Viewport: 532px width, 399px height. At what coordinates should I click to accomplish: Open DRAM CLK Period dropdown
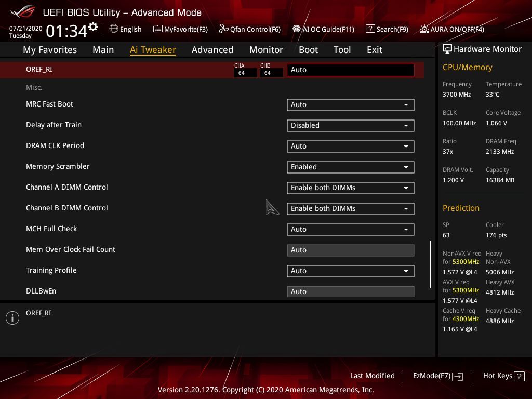(351, 146)
